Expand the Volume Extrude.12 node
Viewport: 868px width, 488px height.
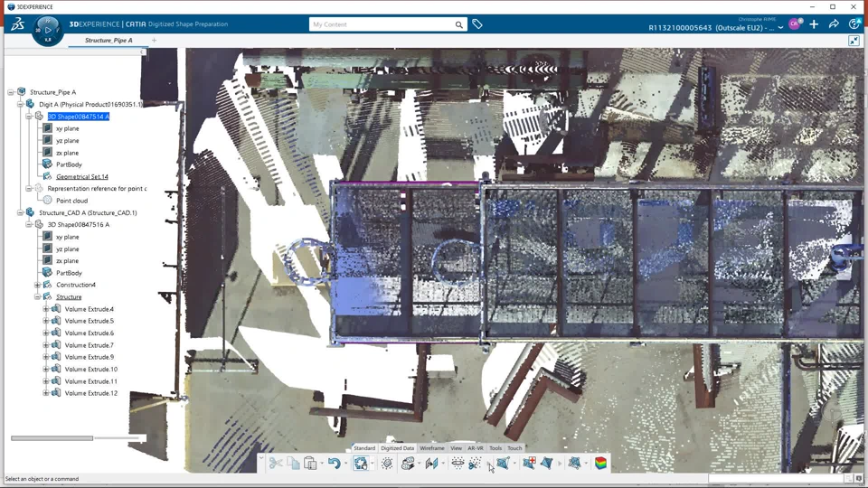(x=46, y=393)
